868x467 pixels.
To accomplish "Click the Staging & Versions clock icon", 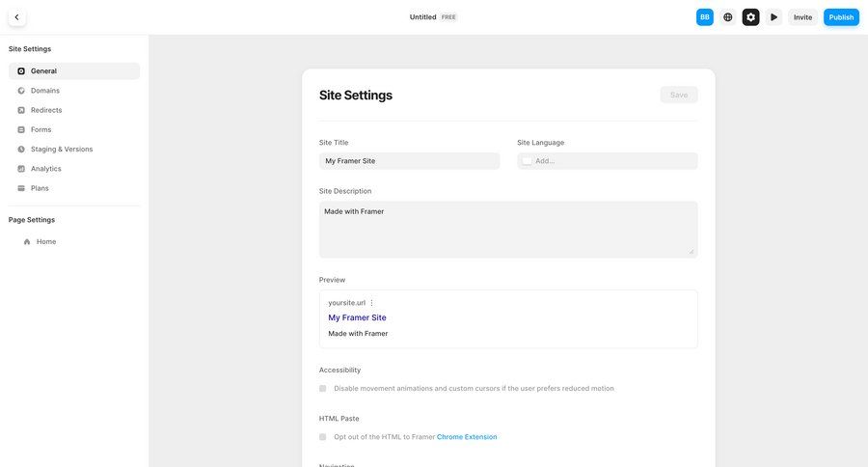I will pyautogui.click(x=21, y=149).
